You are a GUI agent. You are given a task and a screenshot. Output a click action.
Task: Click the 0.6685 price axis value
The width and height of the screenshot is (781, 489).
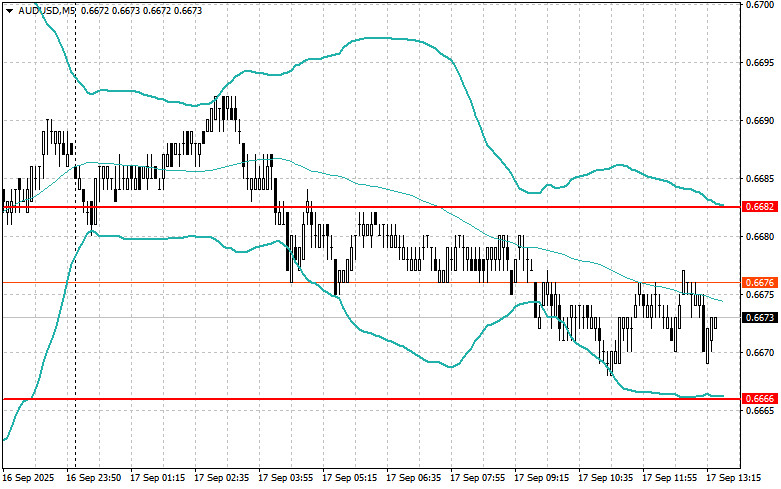coord(760,178)
